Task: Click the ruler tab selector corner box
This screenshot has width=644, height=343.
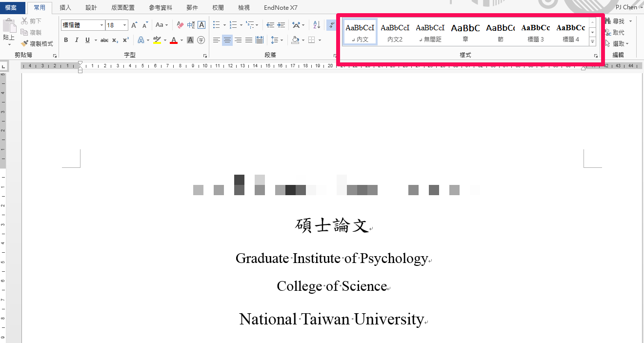Action: click(3, 66)
